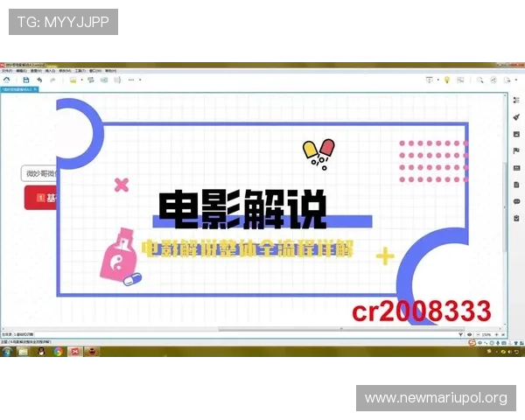Click the three-dots more icon in the toolbar
The height and width of the screenshot is (420, 525).
coord(131,80)
